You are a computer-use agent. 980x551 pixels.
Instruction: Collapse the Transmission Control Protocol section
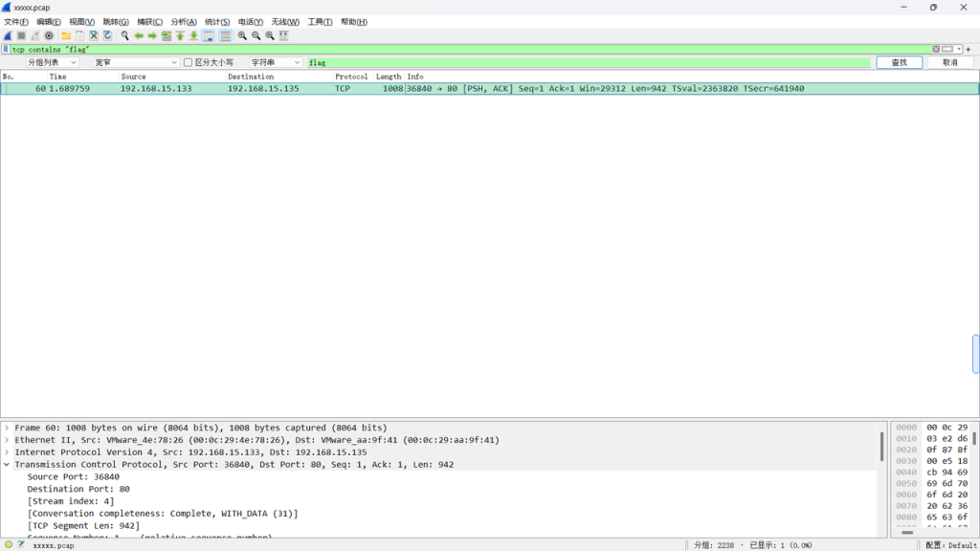coord(7,464)
